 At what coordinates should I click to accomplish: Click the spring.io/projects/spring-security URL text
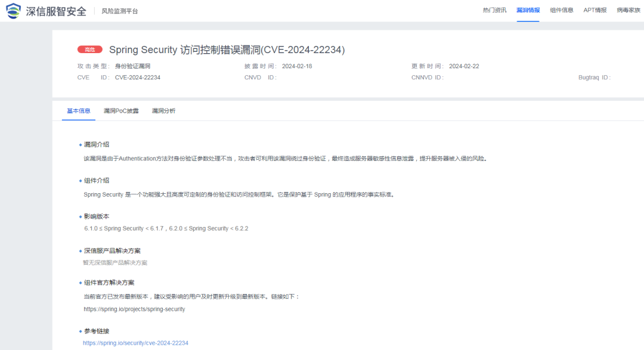[x=134, y=309]
